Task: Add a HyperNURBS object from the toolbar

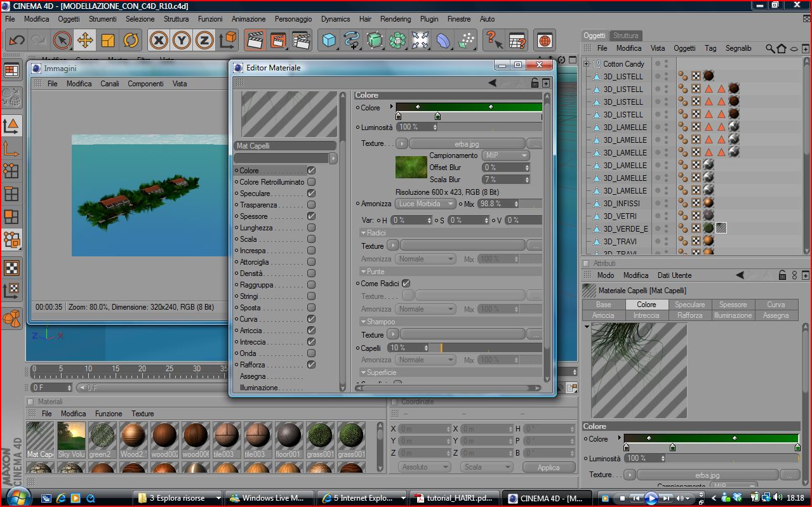Action: pos(375,41)
